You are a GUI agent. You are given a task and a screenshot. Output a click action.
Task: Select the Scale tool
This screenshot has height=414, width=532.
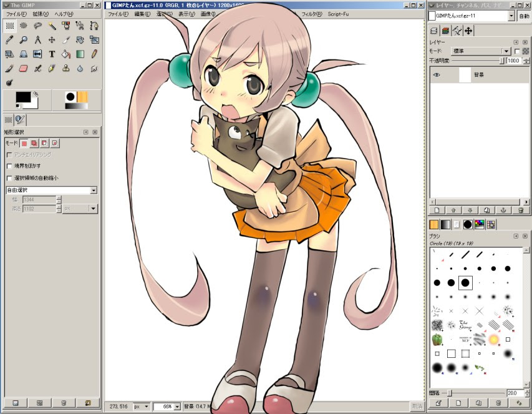coord(94,40)
